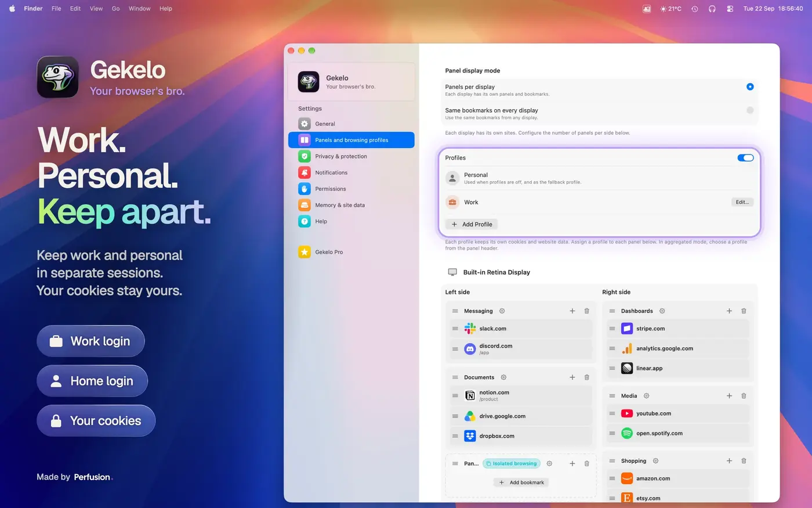812x508 pixels.
Task: Open the Go menu
Action: [x=116, y=9]
